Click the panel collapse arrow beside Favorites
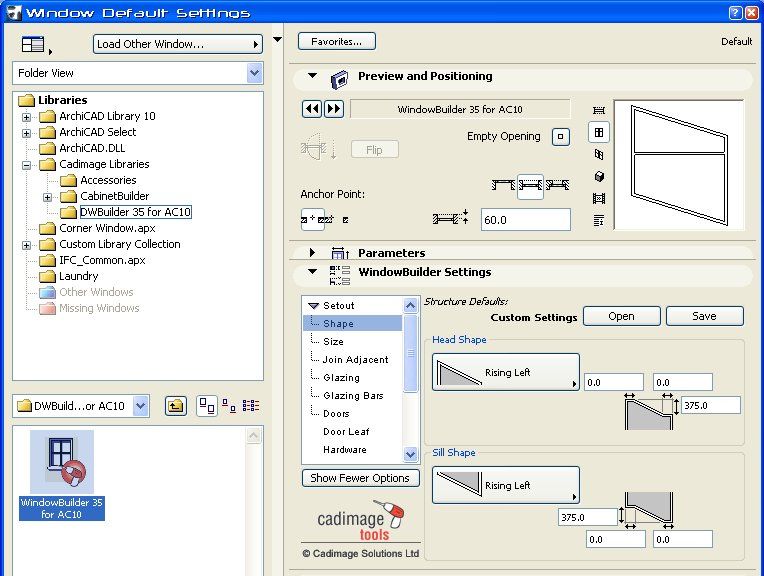 click(277, 39)
